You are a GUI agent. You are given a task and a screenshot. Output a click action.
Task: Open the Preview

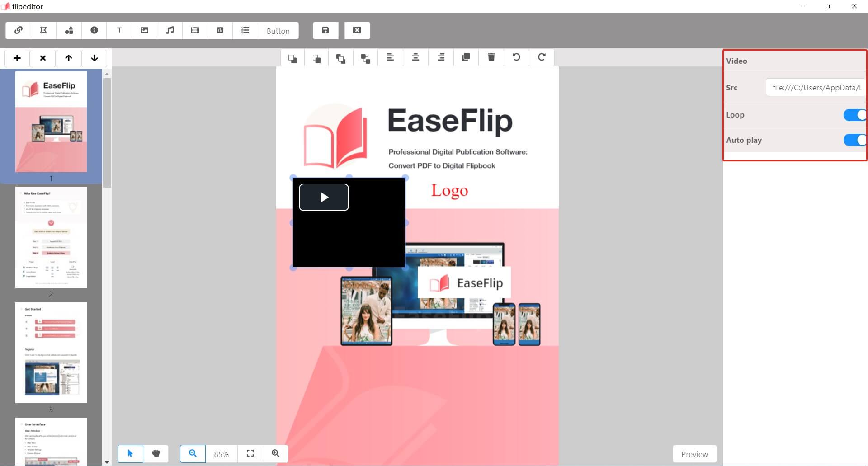tap(694, 454)
